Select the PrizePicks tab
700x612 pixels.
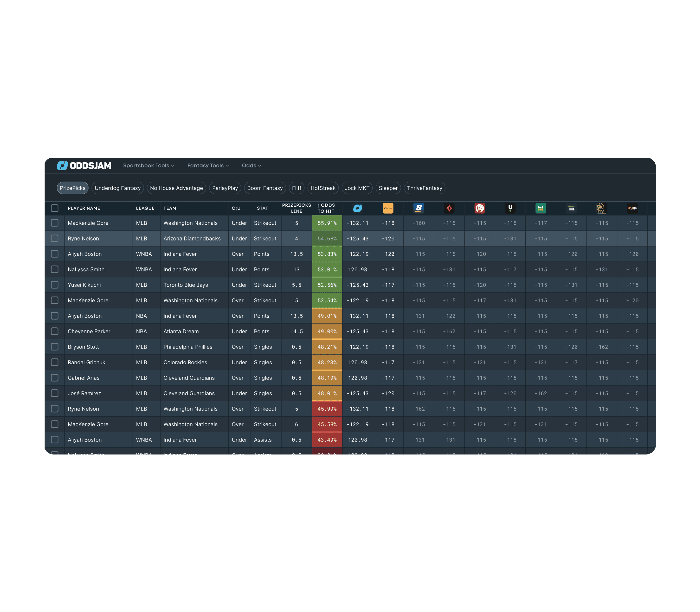pos(73,188)
